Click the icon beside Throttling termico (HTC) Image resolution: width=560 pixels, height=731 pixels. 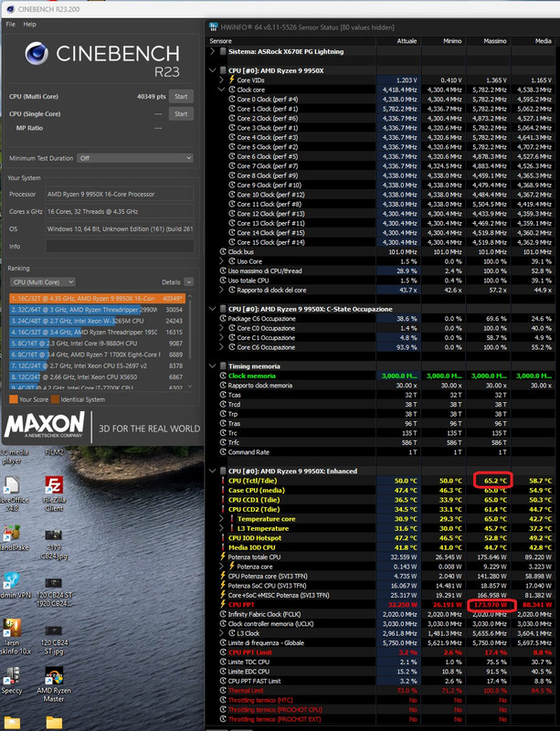(x=223, y=700)
